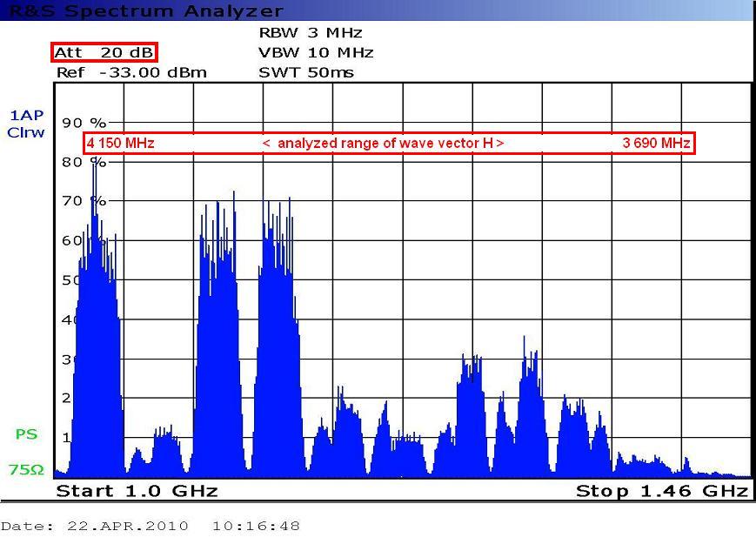Click the RBW 3 MHz setting
756x551 pixels.
pyautogui.click(x=310, y=32)
